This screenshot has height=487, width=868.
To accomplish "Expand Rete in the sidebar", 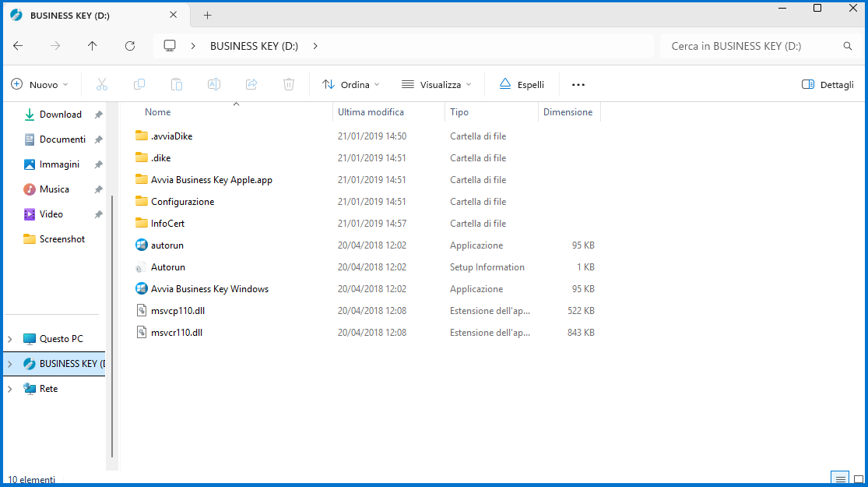I will [10, 389].
